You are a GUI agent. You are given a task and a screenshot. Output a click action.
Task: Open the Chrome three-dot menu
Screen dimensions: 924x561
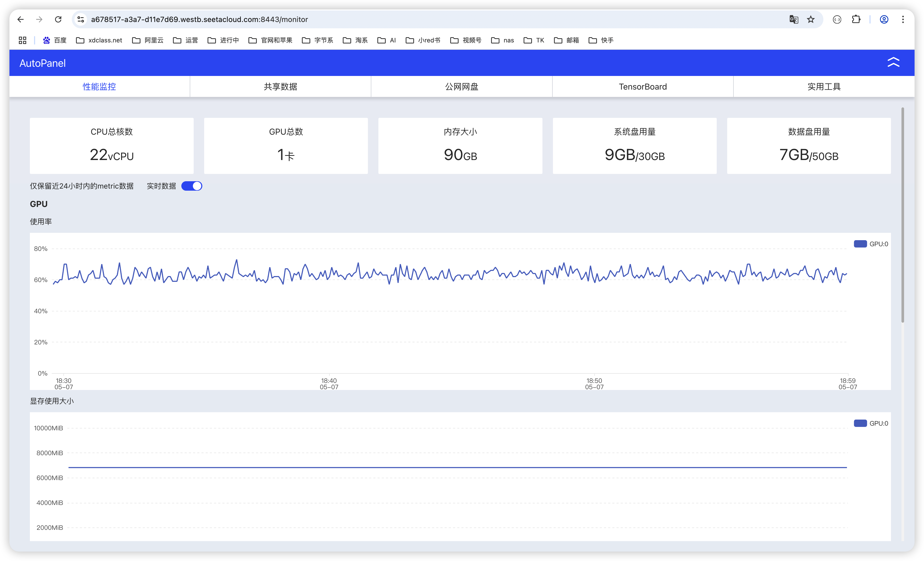pyautogui.click(x=903, y=19)
